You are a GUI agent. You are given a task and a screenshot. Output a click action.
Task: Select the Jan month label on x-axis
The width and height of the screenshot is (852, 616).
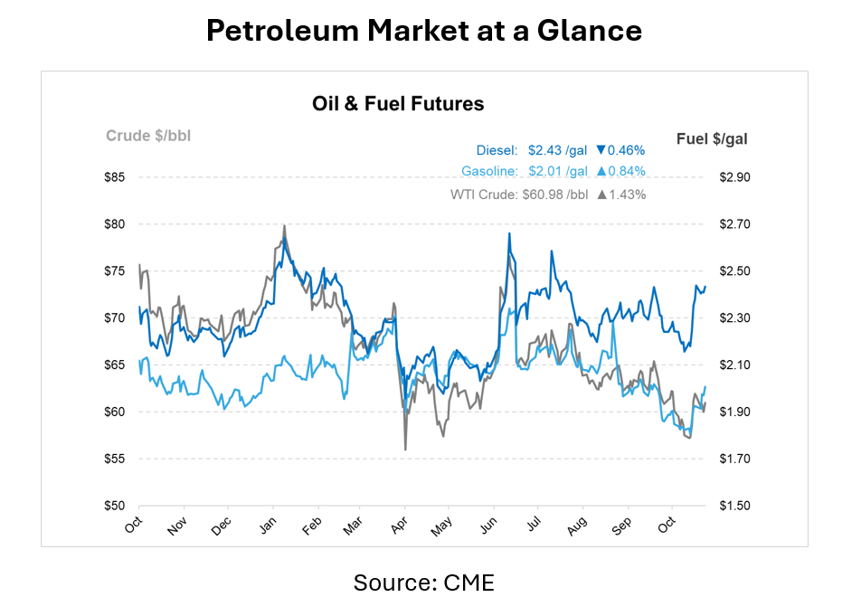click(268, 526)
